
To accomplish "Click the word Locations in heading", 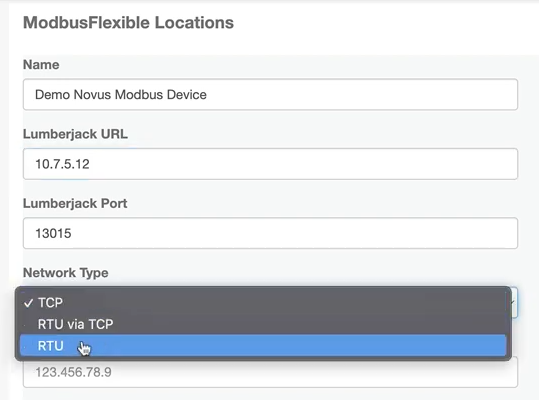I will pyautogui.click(x=194, y=23).
